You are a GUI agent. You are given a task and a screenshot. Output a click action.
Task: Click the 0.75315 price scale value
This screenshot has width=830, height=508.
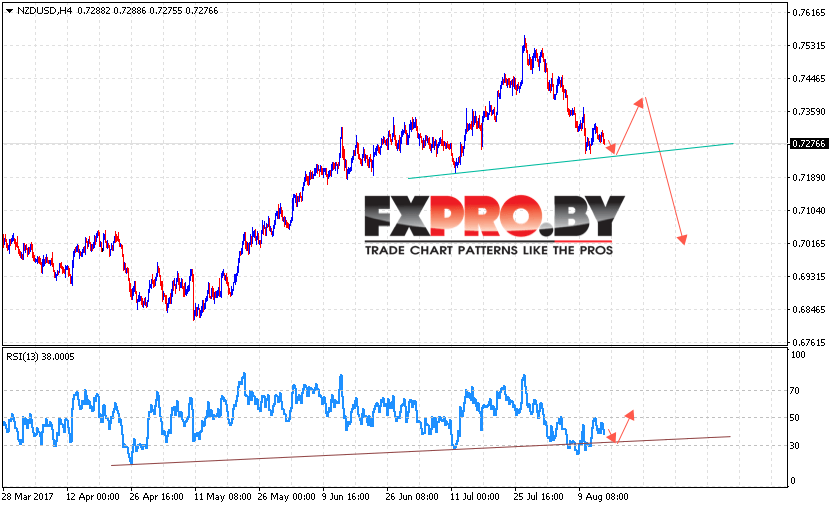(x=808, y=46)
